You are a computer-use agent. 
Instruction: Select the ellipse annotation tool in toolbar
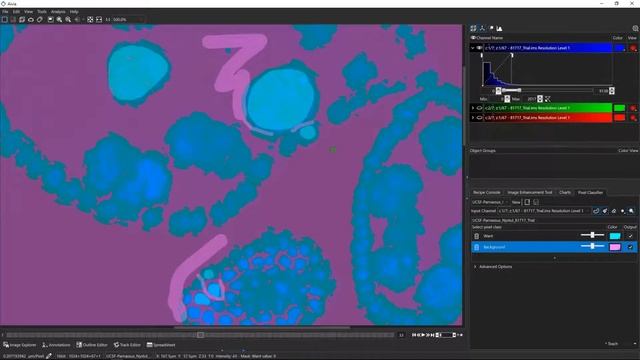31,19
